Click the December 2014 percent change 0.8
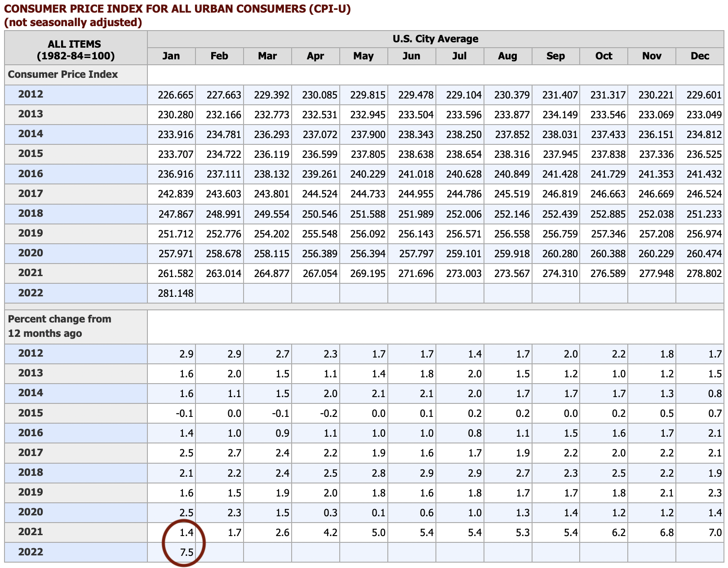728x568 pixels. point(715,394)
